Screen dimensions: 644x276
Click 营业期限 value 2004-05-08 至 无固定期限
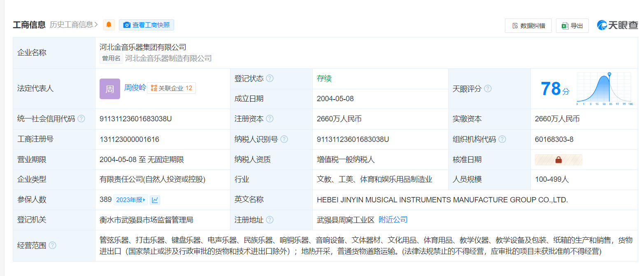(x=142, y=160)
